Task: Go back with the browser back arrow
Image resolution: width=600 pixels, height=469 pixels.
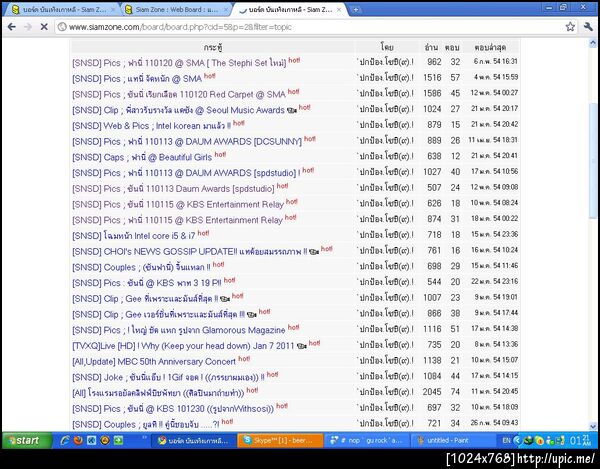Action: [11, 26]
